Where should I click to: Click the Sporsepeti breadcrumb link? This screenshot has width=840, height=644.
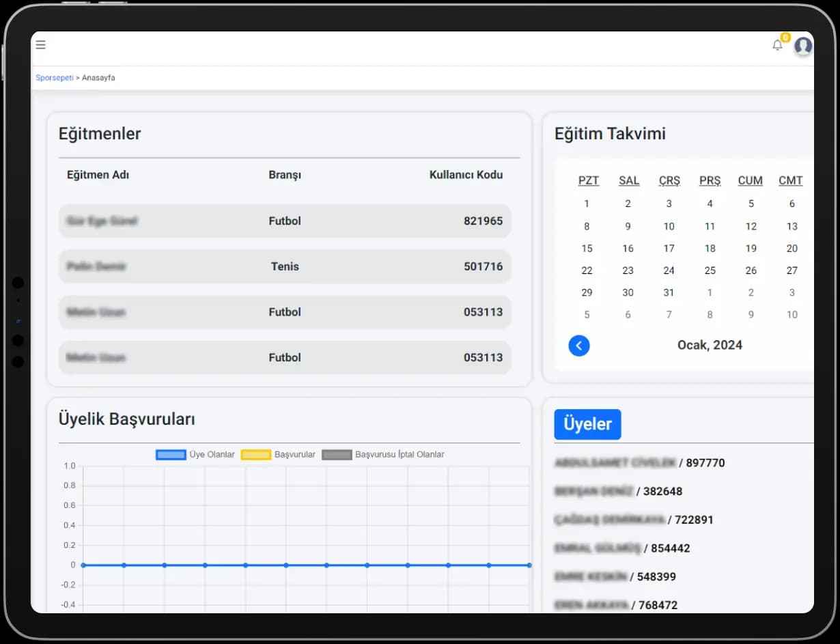pyautogui.click(x=55, y=78)
